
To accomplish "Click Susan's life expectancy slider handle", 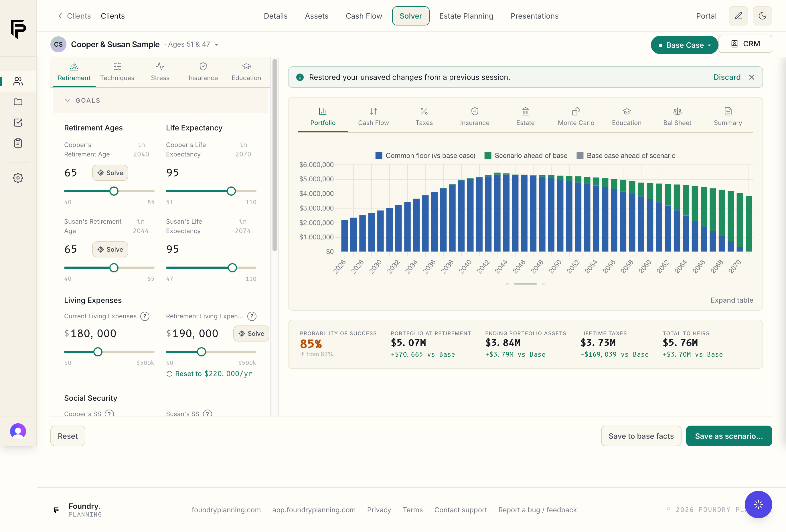I will coord(232,268).
